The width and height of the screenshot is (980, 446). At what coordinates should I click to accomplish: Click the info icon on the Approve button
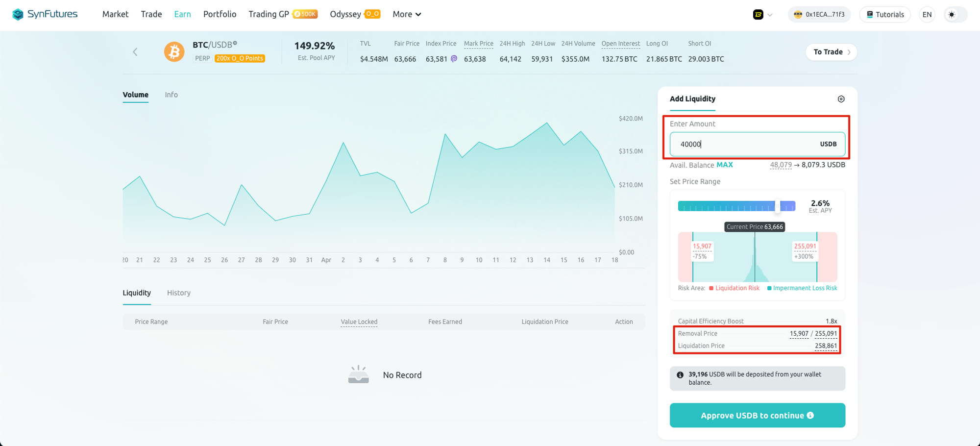pos(810,415)
